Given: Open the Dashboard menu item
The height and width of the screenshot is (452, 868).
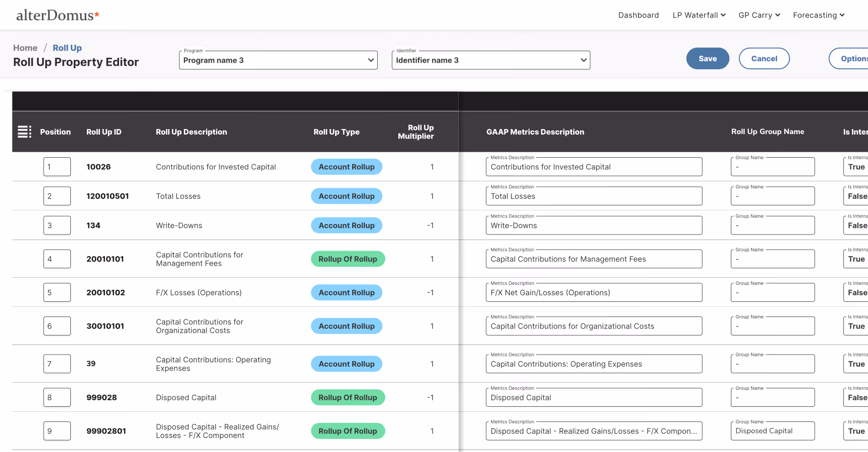Looking at the screenshot, I should coord(638,15).
